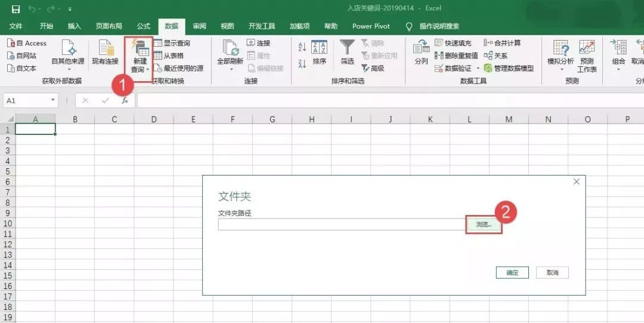Click the 分列 text to columns button
Image resolution: width=644 pixels, height=323 pixels.
[421, 53]
